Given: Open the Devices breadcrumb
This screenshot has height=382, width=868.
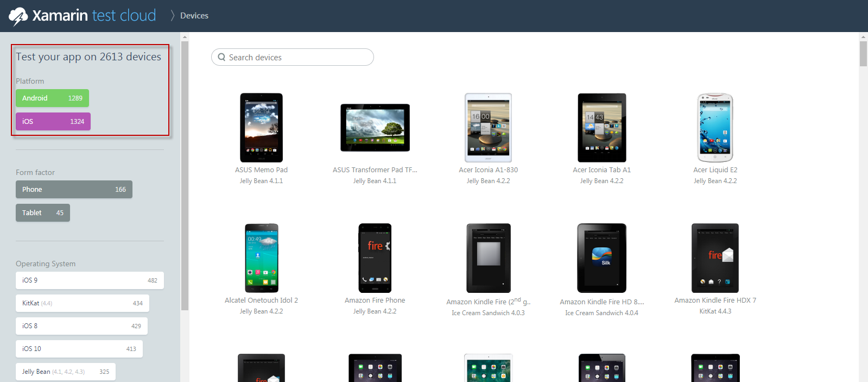Looking at the screenshot, I should 194,16.
